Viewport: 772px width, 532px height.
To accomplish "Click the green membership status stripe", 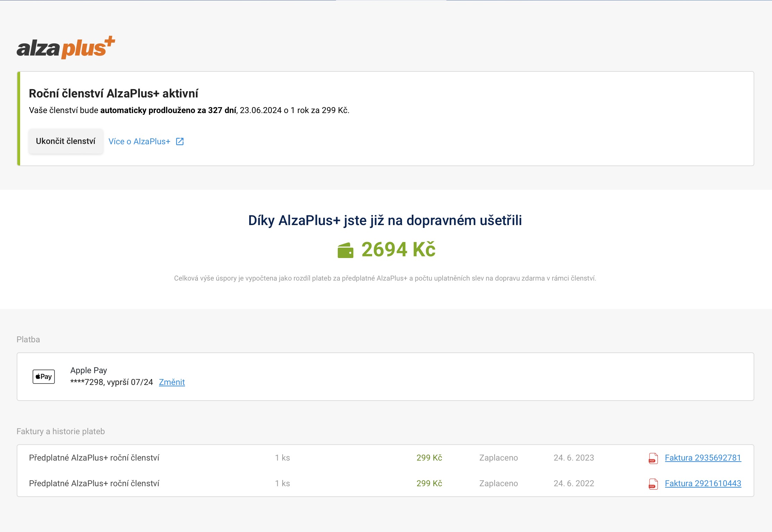I will click(x=18, y=119).
